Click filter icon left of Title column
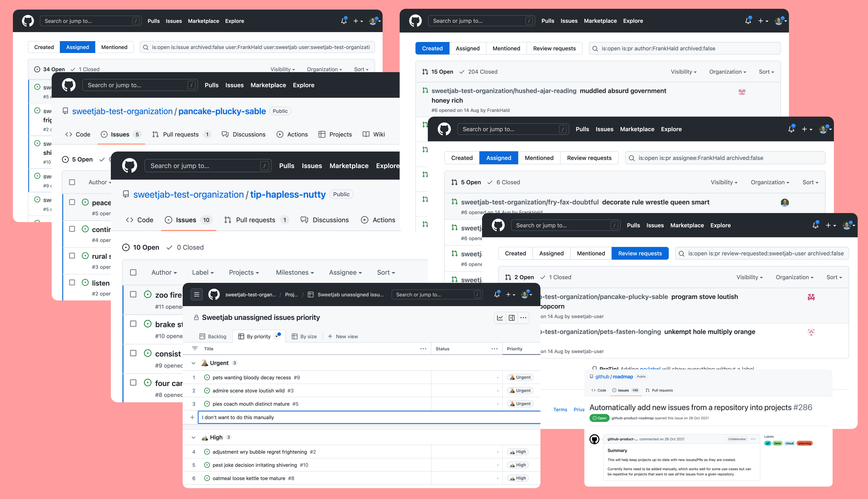 195,349
